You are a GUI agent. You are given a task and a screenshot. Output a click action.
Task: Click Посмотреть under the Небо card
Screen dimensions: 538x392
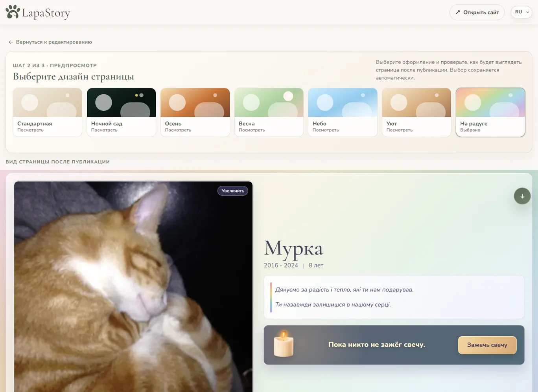[x=326, y=130]
